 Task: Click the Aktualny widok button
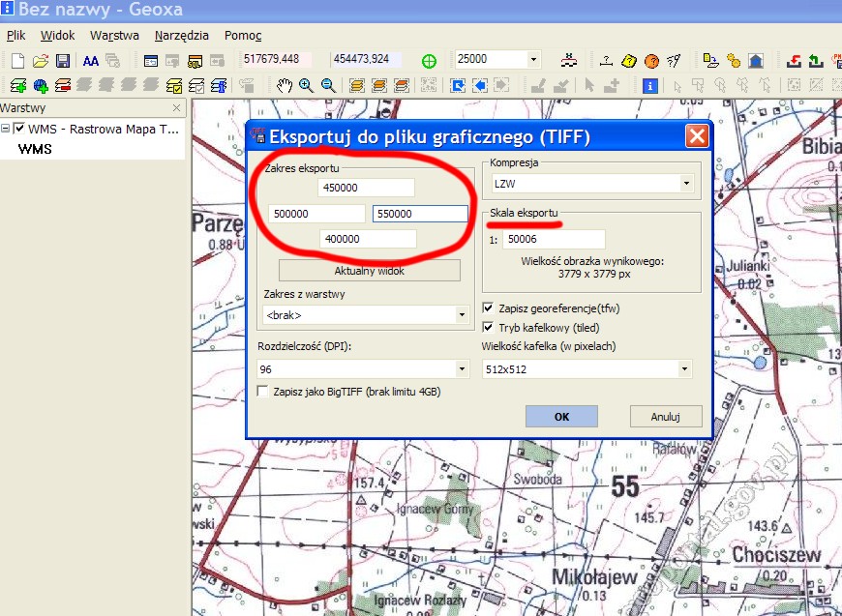[369, 271]
